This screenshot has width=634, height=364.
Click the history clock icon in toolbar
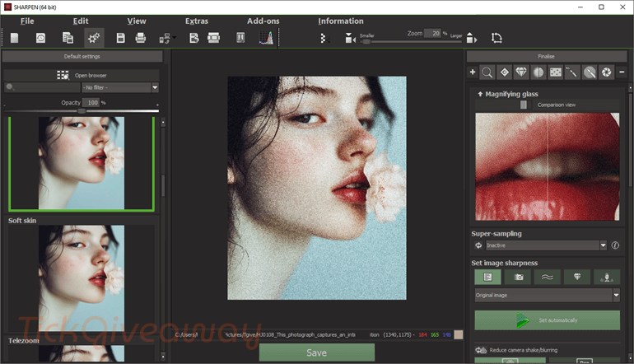(x=41, y=38)
